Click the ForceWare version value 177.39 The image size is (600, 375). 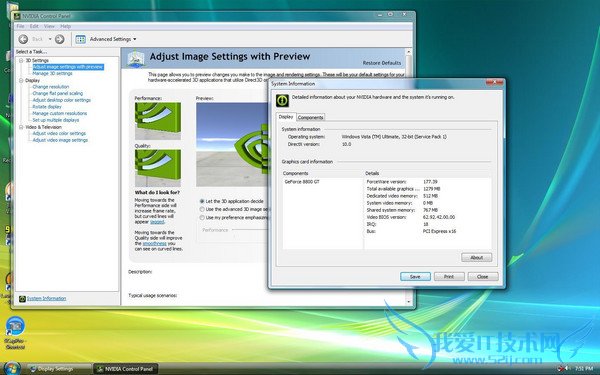430,182
